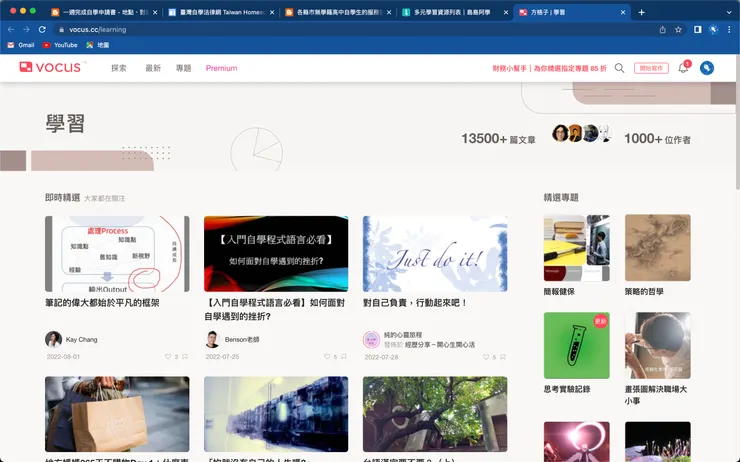Bookmark this page with star icon
The width and height of the screenshot is (740, 462).
[678, 29]
